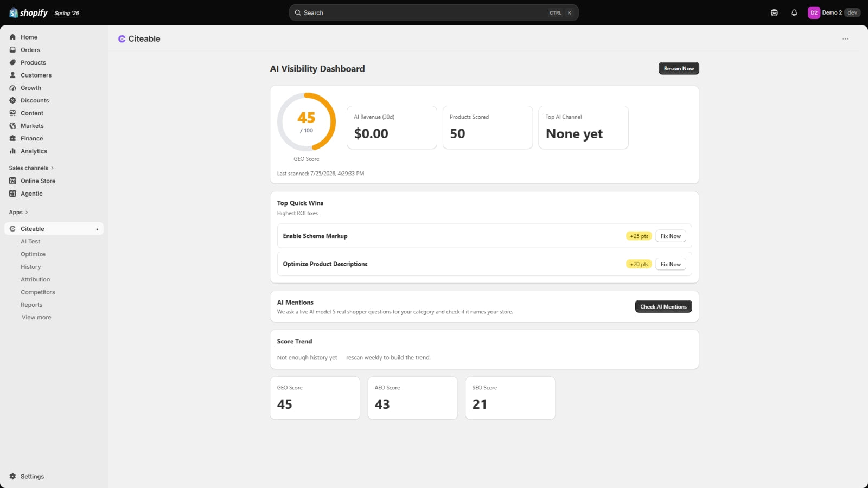Screen dimensions: 868x488
Task: Click Fix Now for Optimize Product Descriptions
Action: (671, 264)
